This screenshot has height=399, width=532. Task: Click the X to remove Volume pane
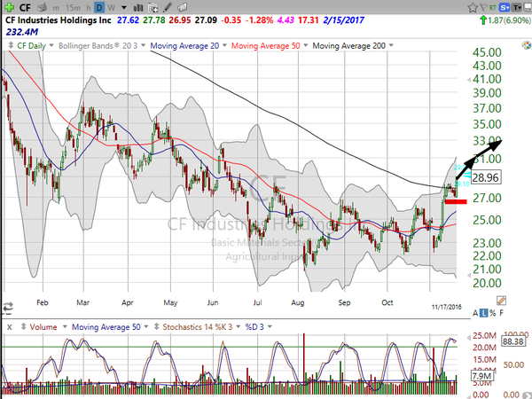[x=9, y=327]
